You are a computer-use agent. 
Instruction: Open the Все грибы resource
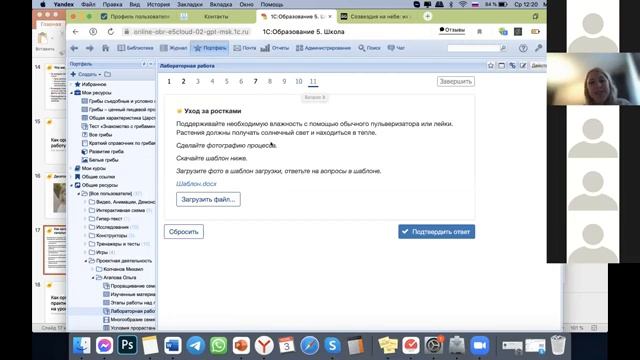(100, 135)
